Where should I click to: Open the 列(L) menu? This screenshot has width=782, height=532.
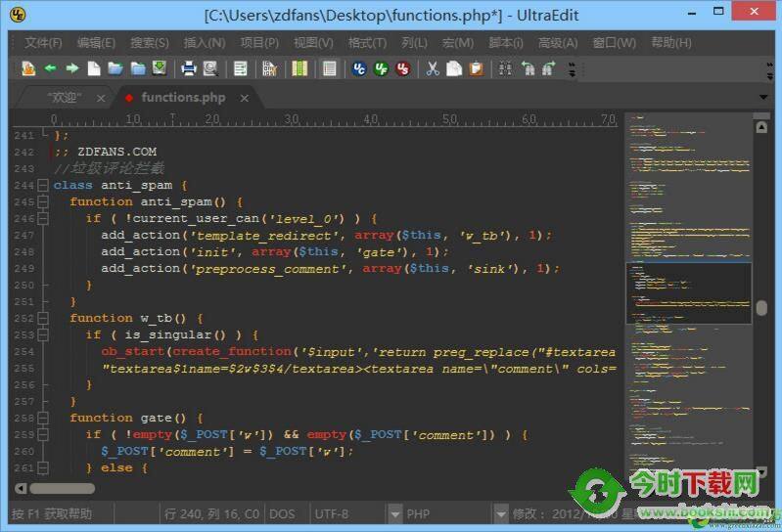[414, 43]
